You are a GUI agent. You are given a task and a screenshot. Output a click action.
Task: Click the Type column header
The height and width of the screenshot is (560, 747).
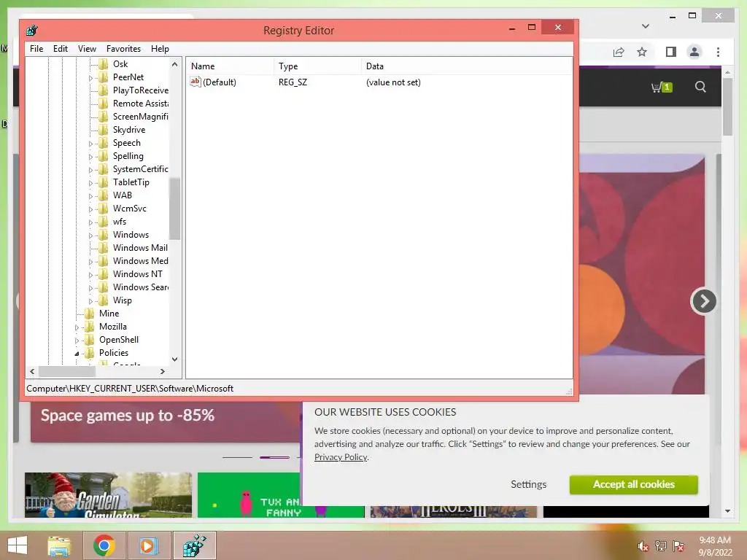[318, 66]
